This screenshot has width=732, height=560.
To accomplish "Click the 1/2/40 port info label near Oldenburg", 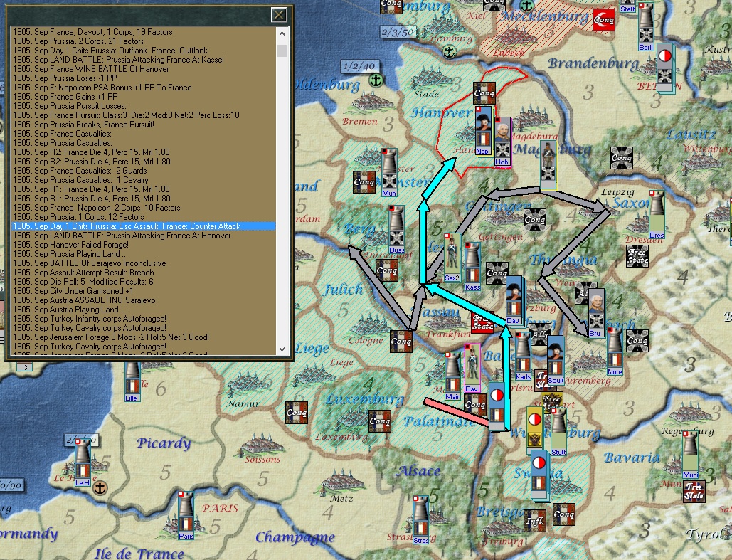I will click(x=359, y=66).
